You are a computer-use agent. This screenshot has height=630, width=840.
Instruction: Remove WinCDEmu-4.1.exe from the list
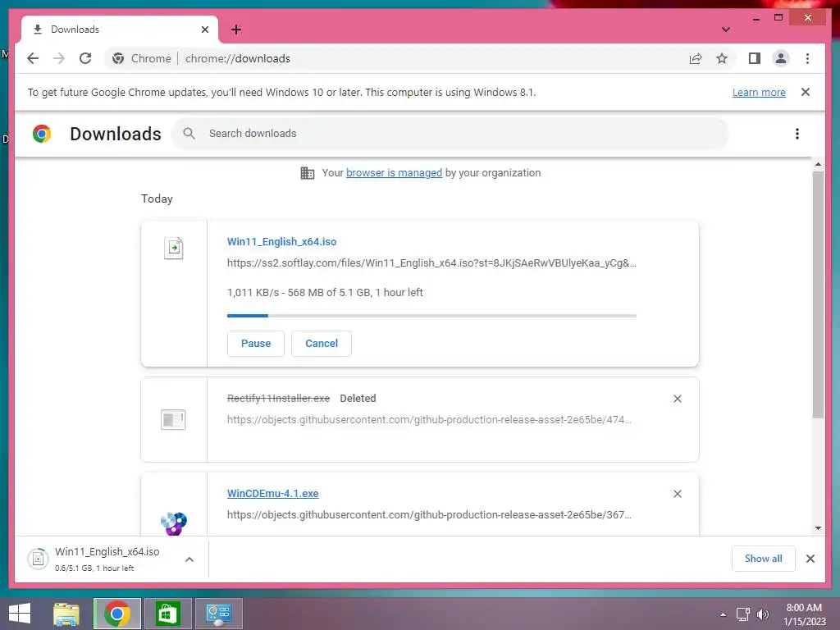(x=677, y=494)
